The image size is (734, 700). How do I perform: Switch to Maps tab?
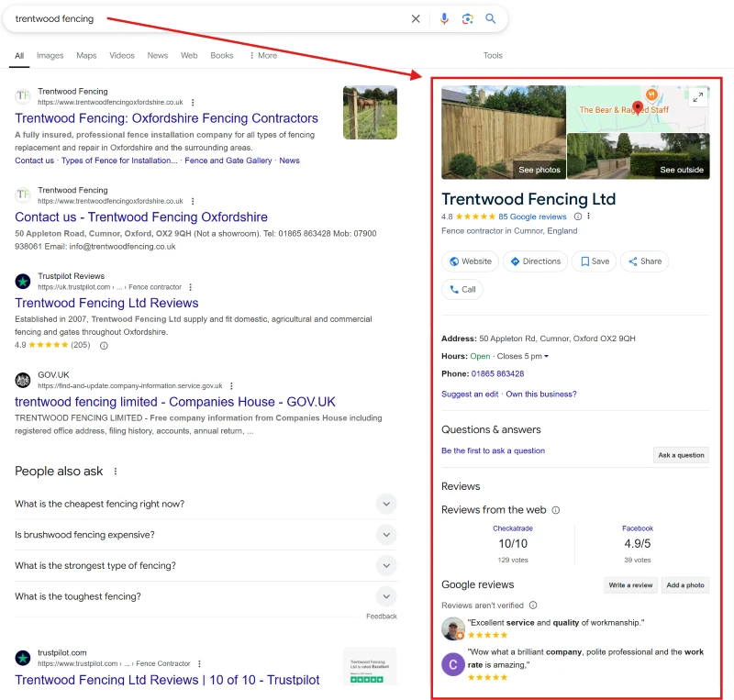click(86, 56)
